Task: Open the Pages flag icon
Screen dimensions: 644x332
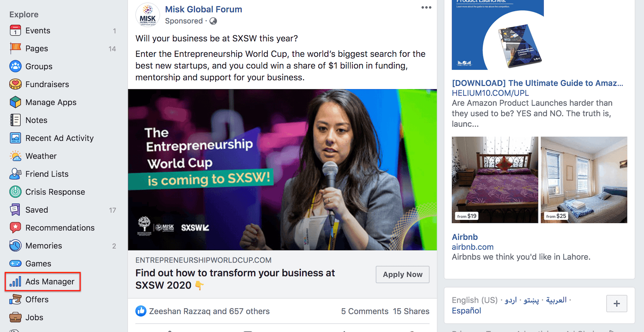Action: [x=15, y=48]
